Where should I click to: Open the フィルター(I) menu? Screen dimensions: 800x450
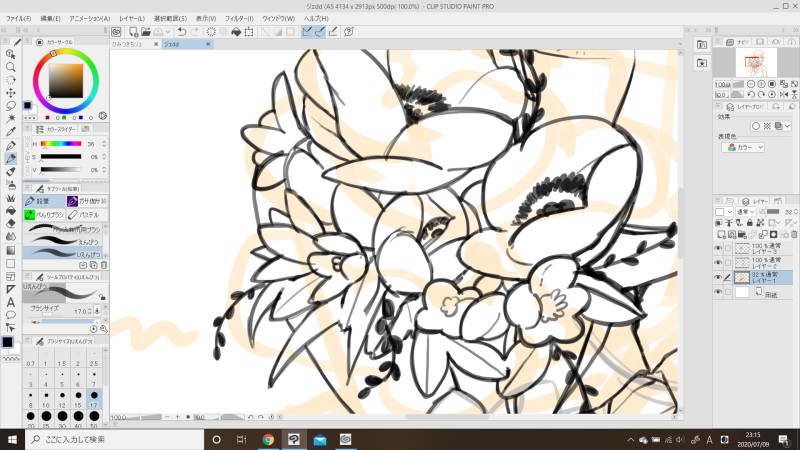[x=239, y=18]
